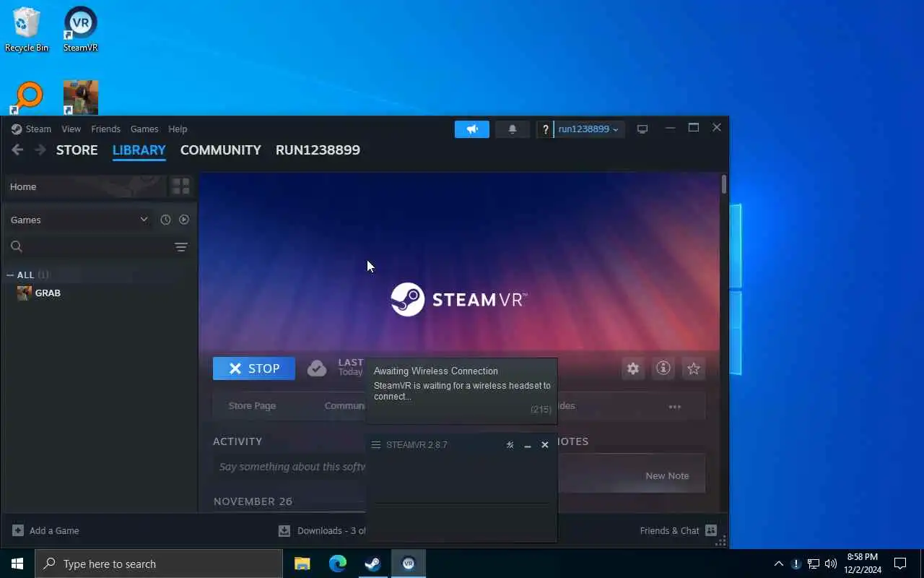Open the STORE tab

77,150
